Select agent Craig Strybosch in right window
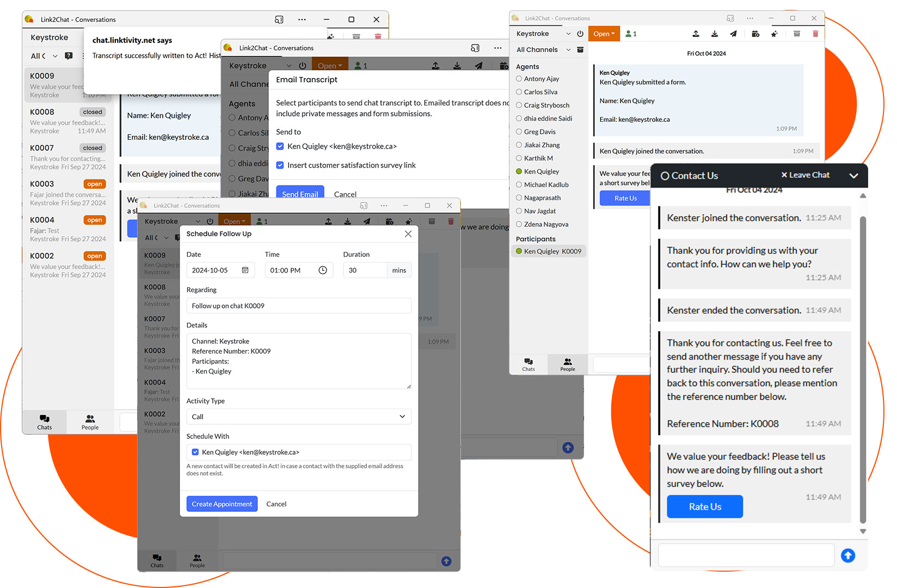 [543, 106]
